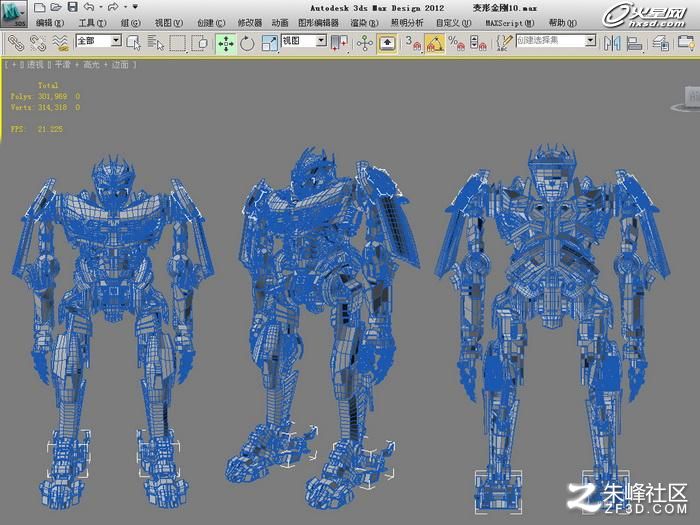Undo the last action
This screenshot has width=700, height=525.
pyautogui.click(x=89, y=7)
